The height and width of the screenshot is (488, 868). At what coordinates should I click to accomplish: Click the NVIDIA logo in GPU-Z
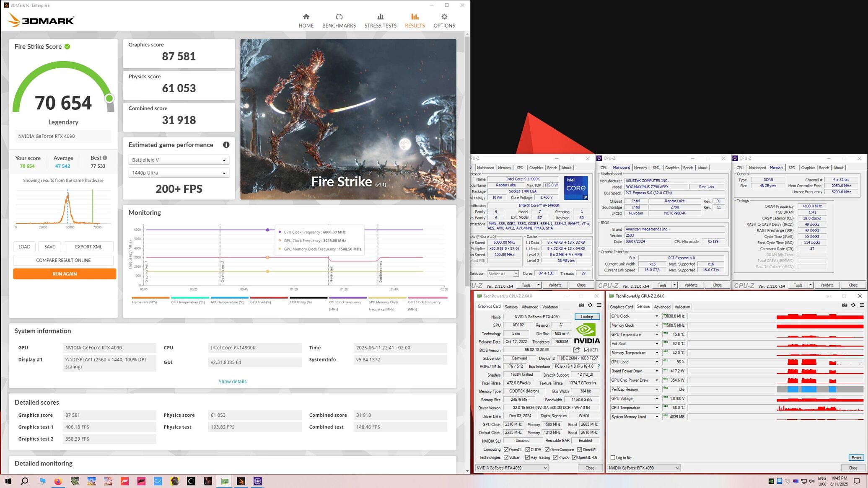tap(587, 334)
